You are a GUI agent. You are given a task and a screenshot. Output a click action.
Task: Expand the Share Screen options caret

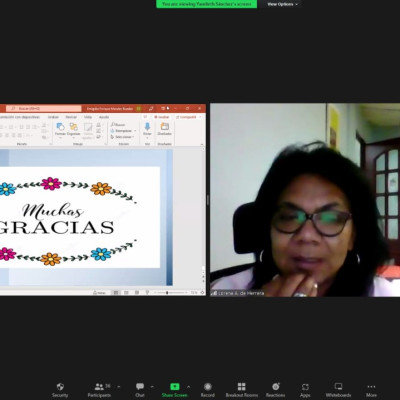(x=188, y=387)
